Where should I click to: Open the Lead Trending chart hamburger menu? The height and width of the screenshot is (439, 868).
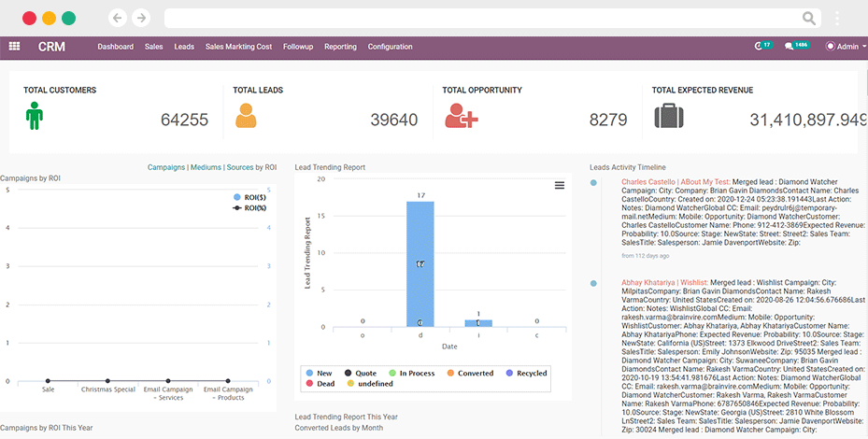tap(560, 186)
